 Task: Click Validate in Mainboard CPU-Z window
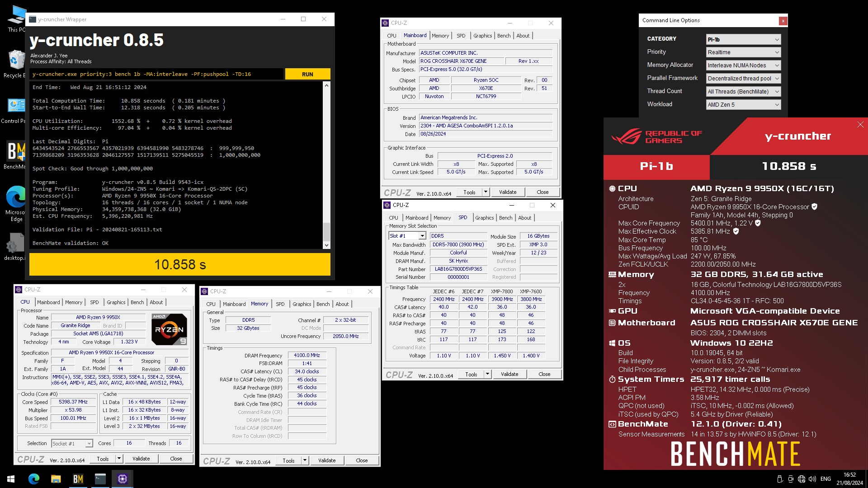(507, 192)
